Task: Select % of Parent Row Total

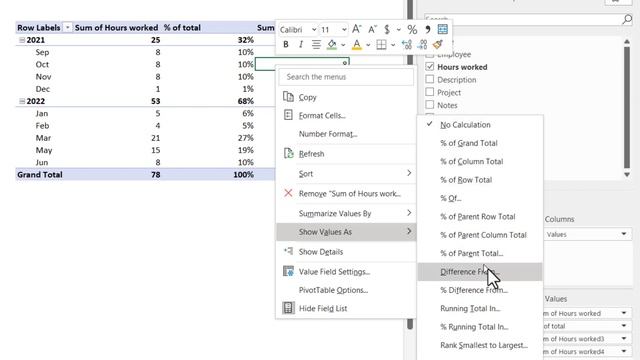Action: pos(480,217)
